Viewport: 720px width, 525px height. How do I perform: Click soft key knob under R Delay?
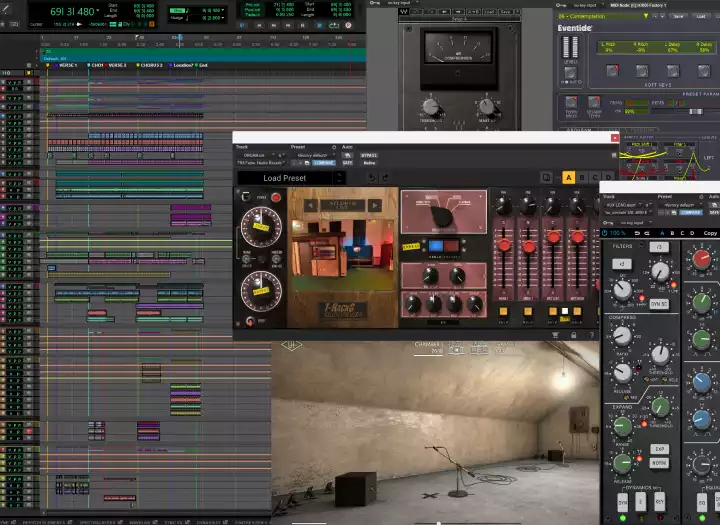[704, 71]
